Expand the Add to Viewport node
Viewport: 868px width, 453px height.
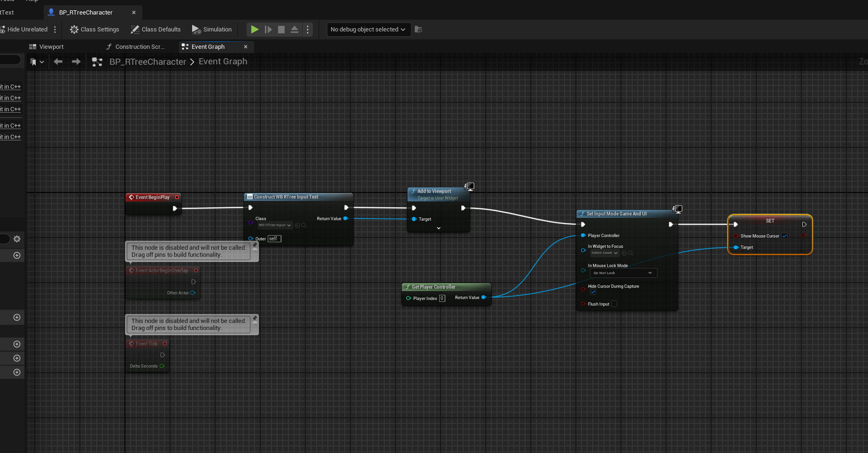439,228
